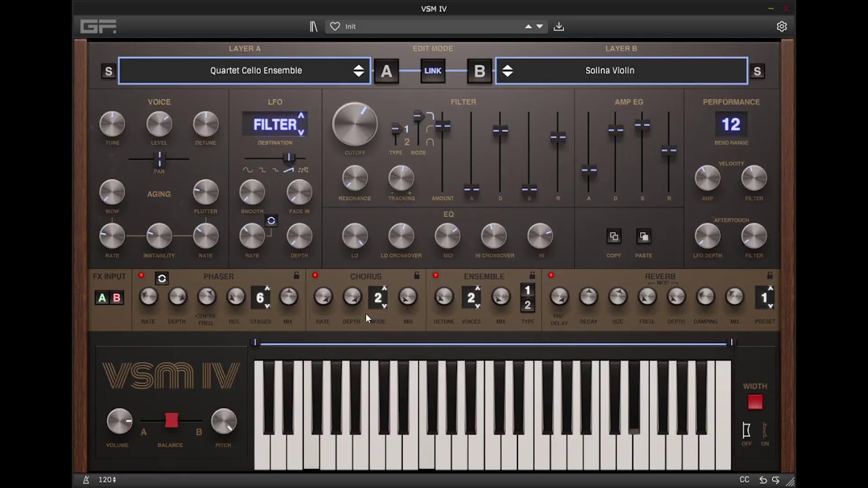Screen dimensions: 868x488
Task: Solo Layer A with S button
Action: pyautogui.click(x=108, y=71)
